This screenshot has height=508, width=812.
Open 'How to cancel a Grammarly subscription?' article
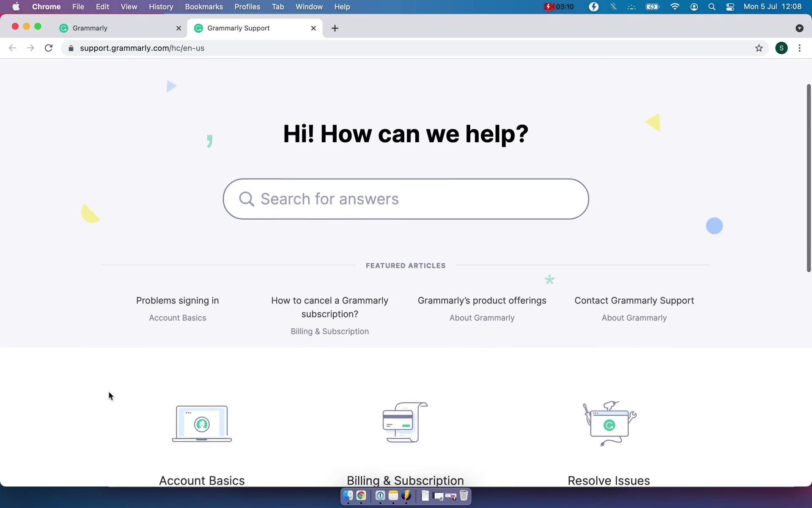[330, 306]
